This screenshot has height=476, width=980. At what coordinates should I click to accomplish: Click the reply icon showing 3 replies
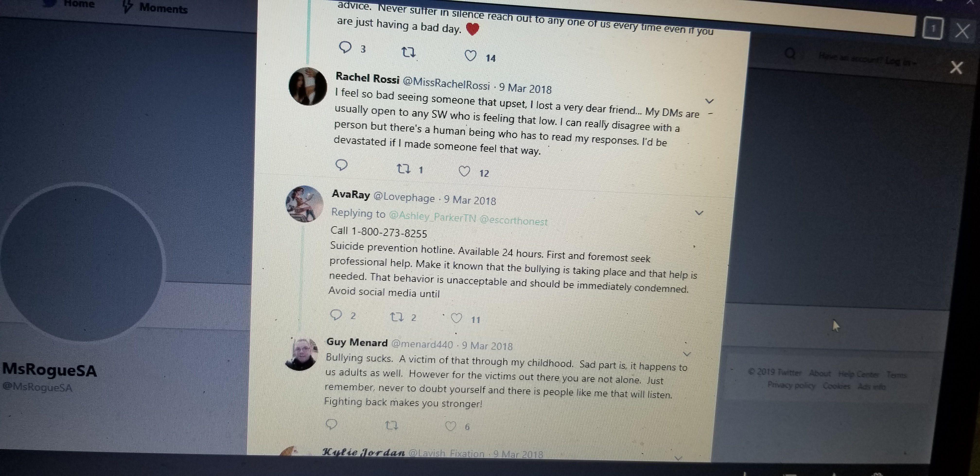345,47
